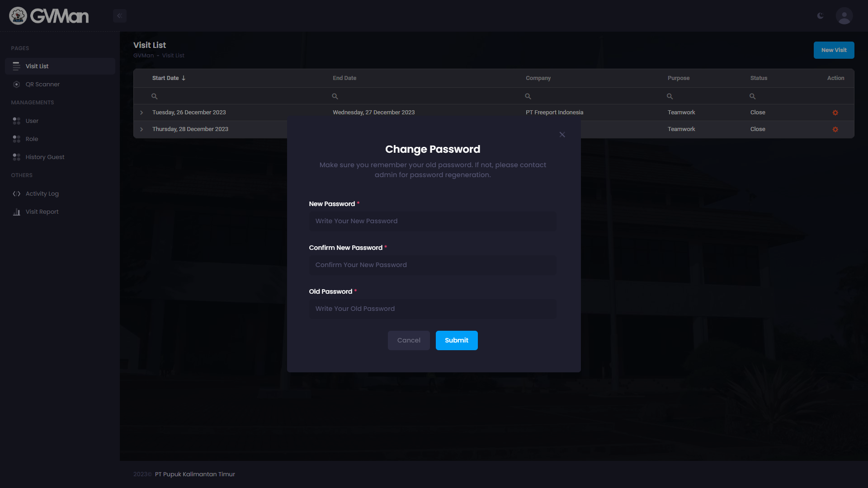The width and height of the screenshot is (868, 488).
Task: Click the Company filter search icon
Action: tap(528, 96)
